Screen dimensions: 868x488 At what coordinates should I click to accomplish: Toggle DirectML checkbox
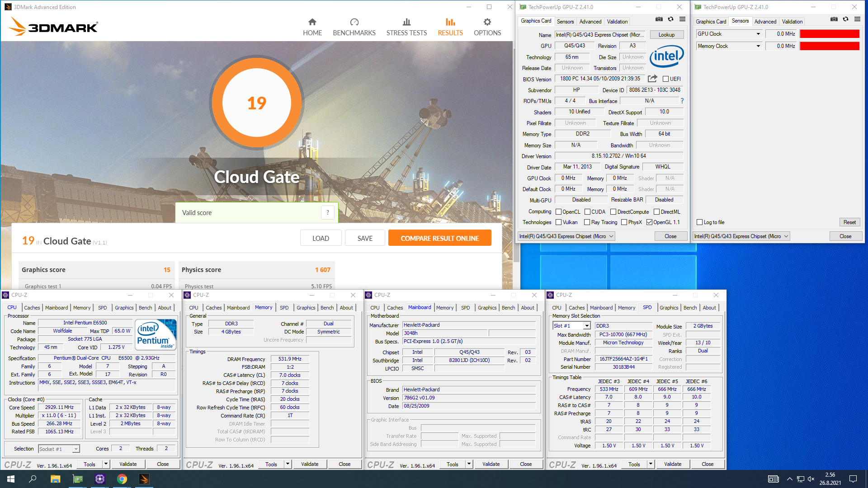tap(656, 212)
